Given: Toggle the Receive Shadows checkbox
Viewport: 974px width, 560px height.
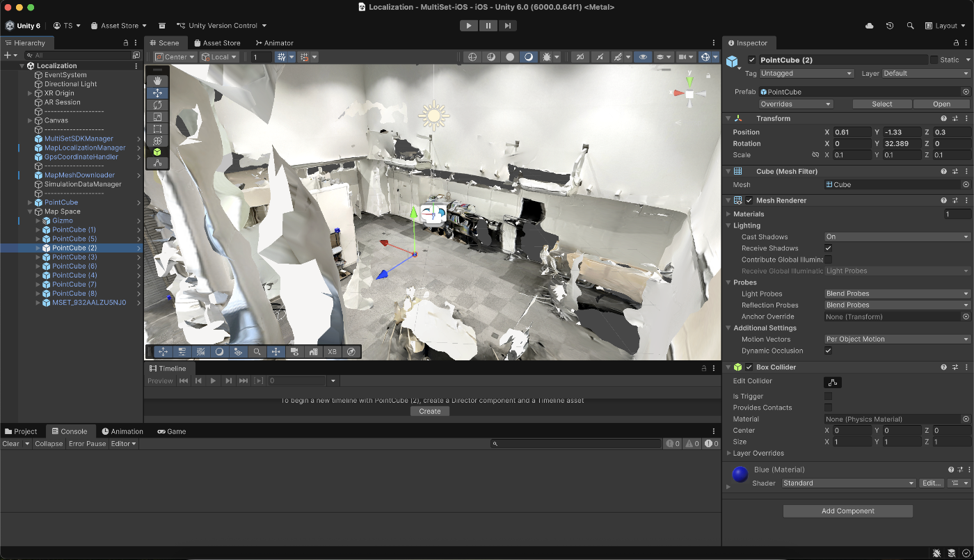Looking at the screenshot, I should (828, 248).
